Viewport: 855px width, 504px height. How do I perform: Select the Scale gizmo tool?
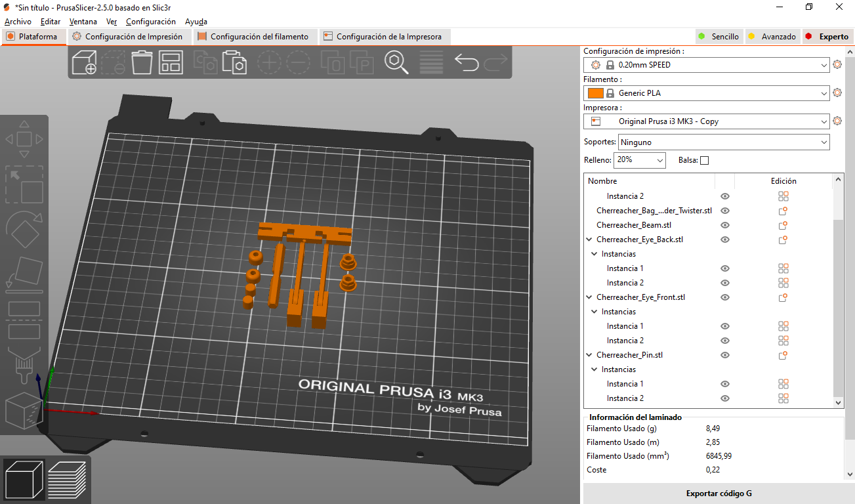coord(24,184)
